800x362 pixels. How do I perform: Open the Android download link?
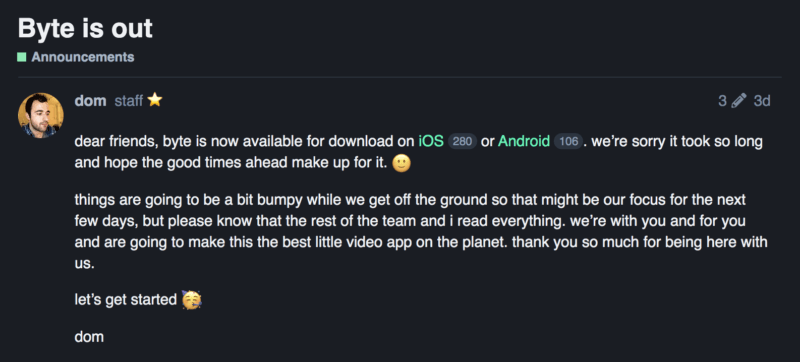coord(524,141)
